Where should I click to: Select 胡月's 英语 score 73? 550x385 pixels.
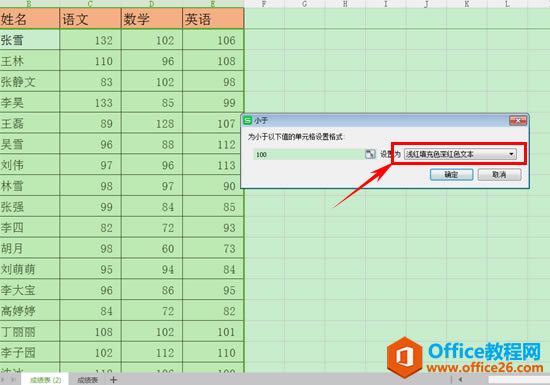click(x=213, y=248)
